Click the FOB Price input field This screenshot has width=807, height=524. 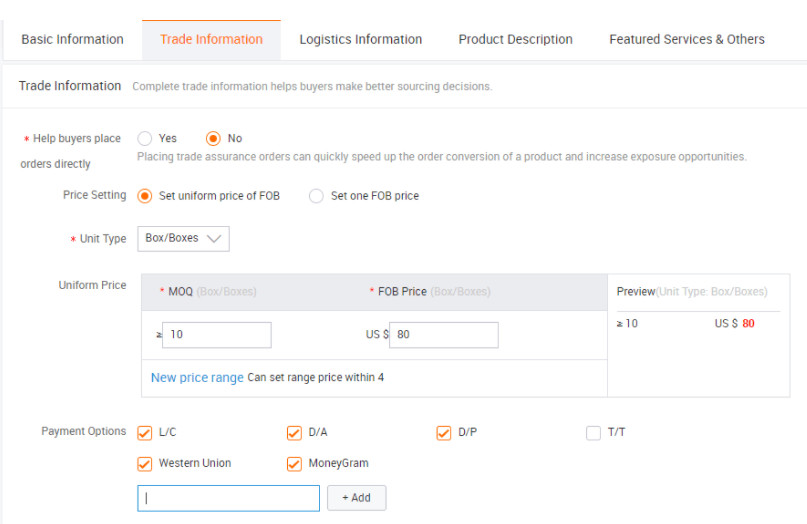coord(443,335)
